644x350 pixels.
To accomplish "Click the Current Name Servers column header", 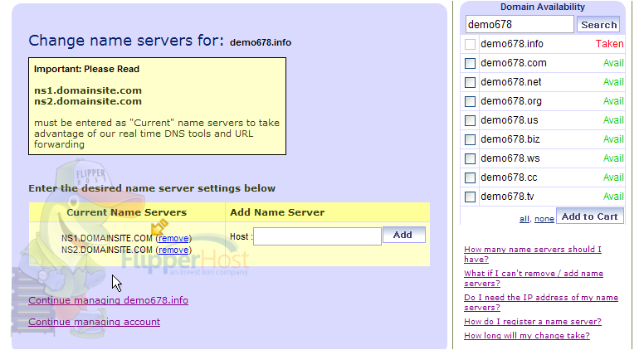I will click(126, 212).
